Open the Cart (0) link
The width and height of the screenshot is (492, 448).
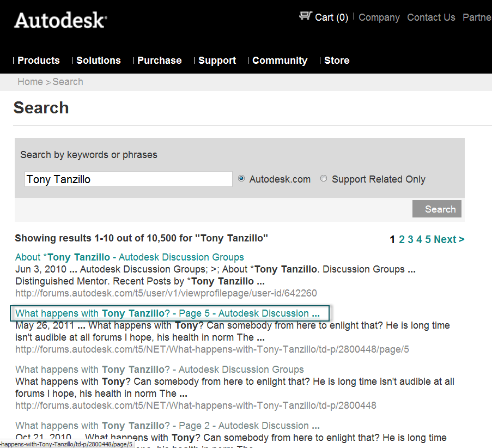(x=331, y=17)
